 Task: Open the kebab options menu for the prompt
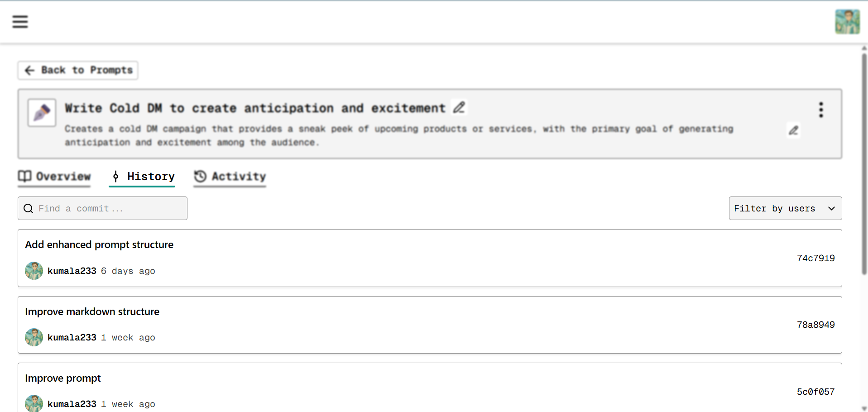pyautogui.click(x=820, y=110)
